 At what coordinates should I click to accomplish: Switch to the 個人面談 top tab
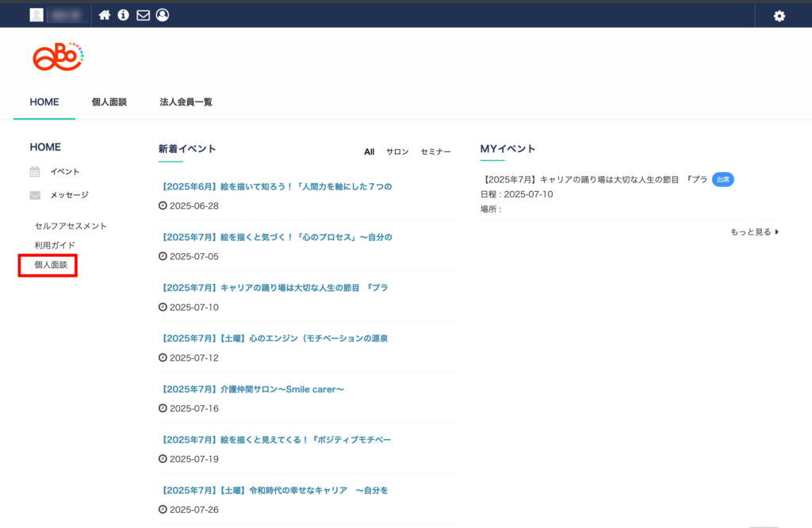tap(109, 102)
